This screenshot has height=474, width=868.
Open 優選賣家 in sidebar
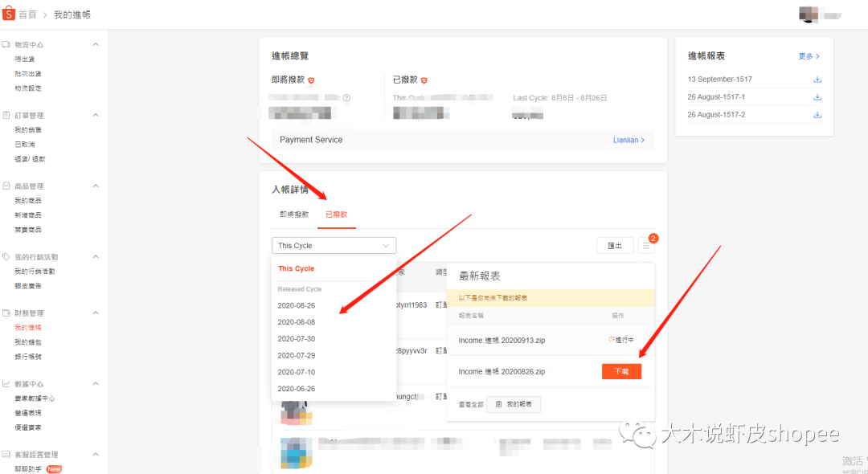28,427
